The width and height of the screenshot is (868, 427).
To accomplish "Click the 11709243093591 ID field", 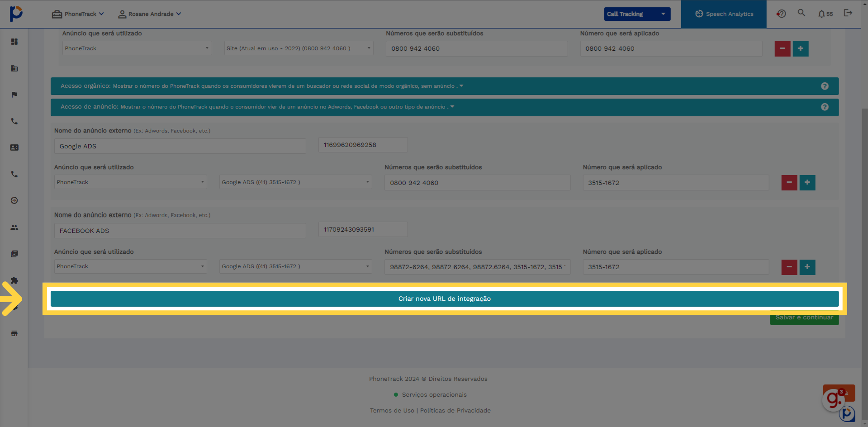I will click(x=363, y=229).
